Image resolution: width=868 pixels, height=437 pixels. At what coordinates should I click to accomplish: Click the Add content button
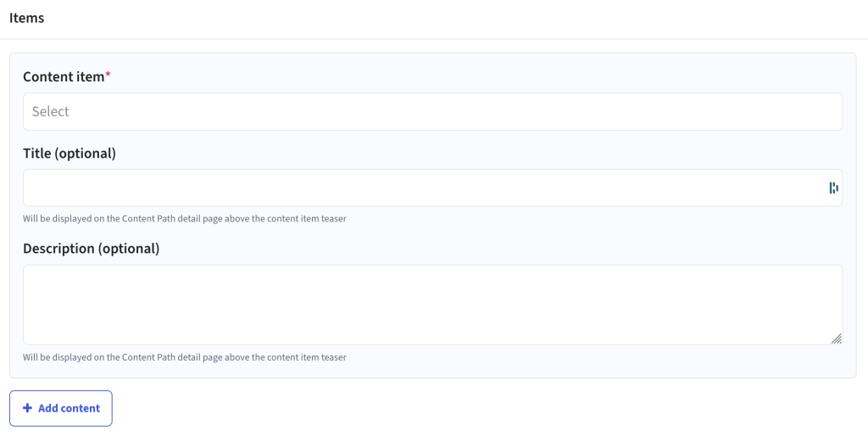tap(61, 408)
